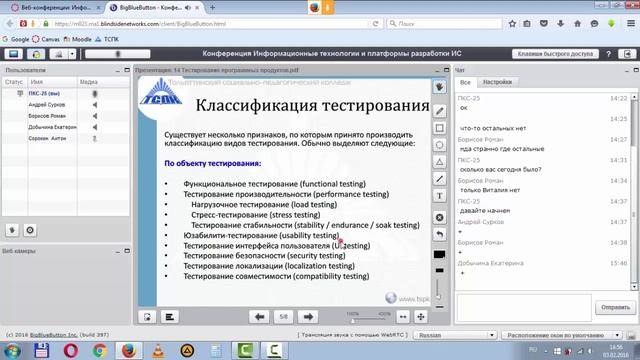Select the Rectangle whiteboard tool

[440, 128]
